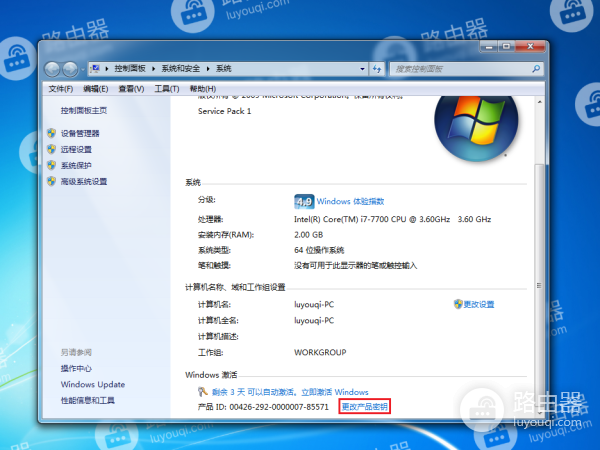Viewport: 600px width, 450px height.
Task: Click the magnifier search icon
Action: 536,69
